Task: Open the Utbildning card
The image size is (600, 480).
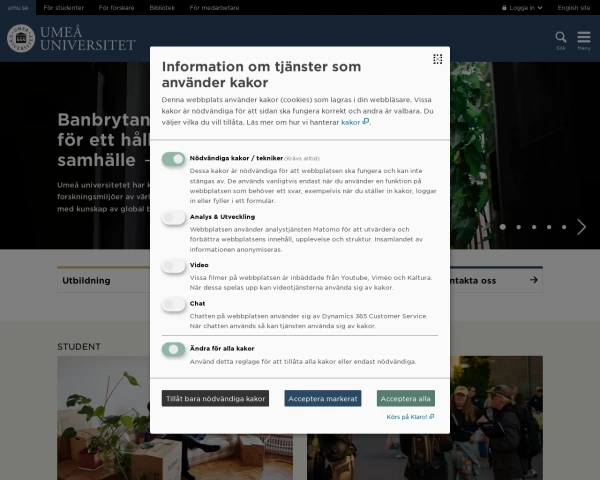Action: [x=103, y=280]
